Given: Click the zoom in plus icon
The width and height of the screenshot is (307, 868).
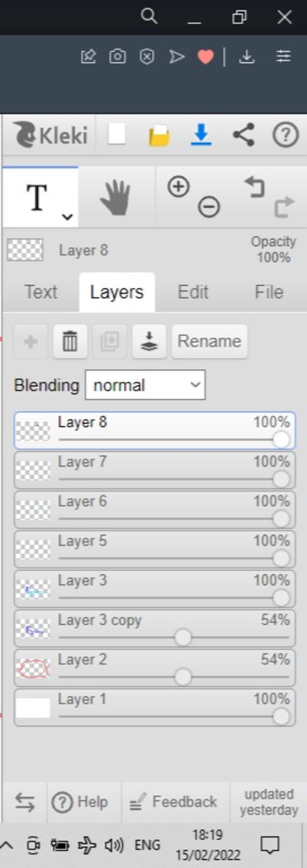Looking at the screenshot, I should click(178, 186).
